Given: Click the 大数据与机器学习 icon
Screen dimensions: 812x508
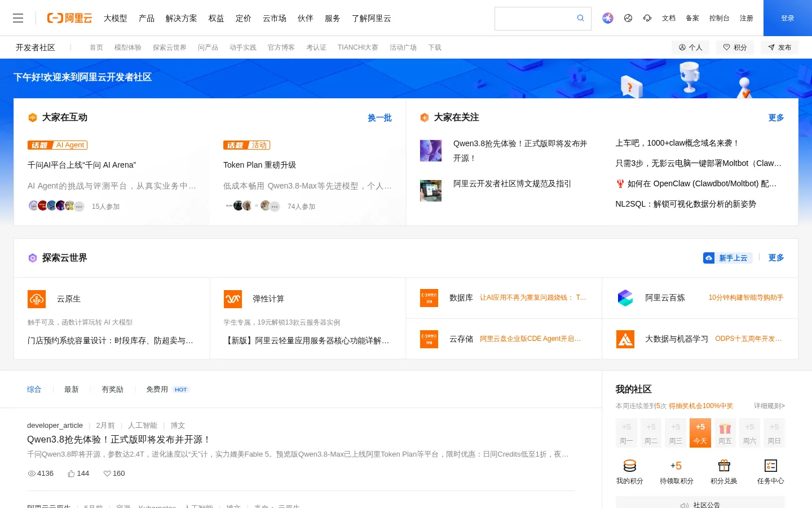Looking at the screenshot, I should pos(625,339).
